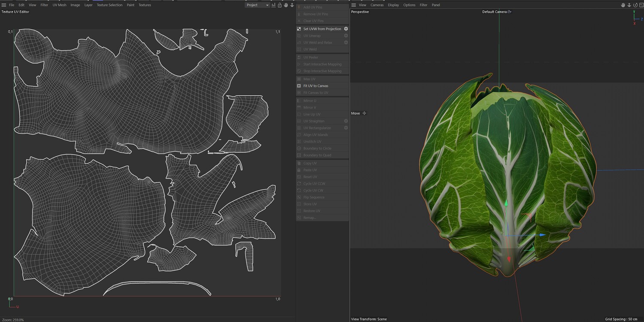Click the Mirror U command
Image resolution: width=644 pixels, height=322 pixels.
322,101
